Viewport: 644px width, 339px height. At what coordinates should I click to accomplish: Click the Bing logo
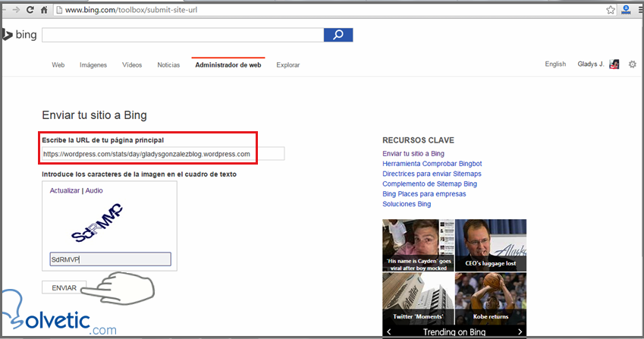20,35
